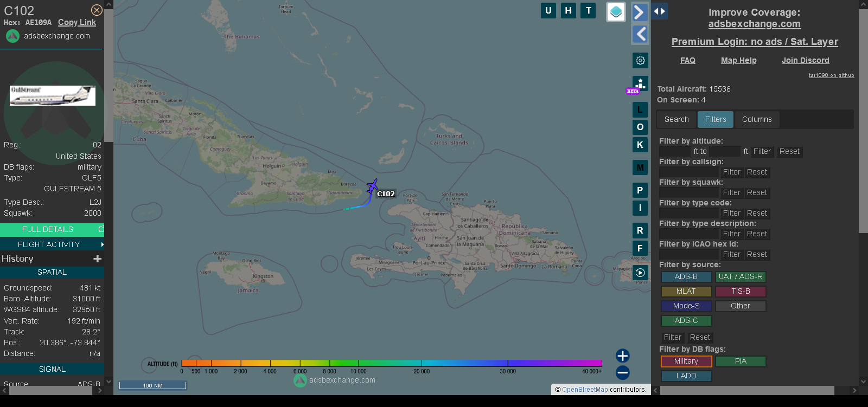This screenshot has height=407, width=868.
Task: Toggle the M map option button
Action: pos(640,167)
